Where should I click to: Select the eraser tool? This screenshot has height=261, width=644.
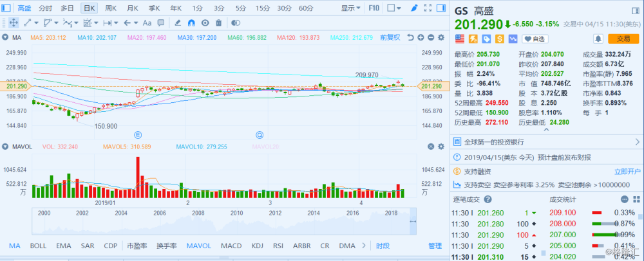point(178,23)
